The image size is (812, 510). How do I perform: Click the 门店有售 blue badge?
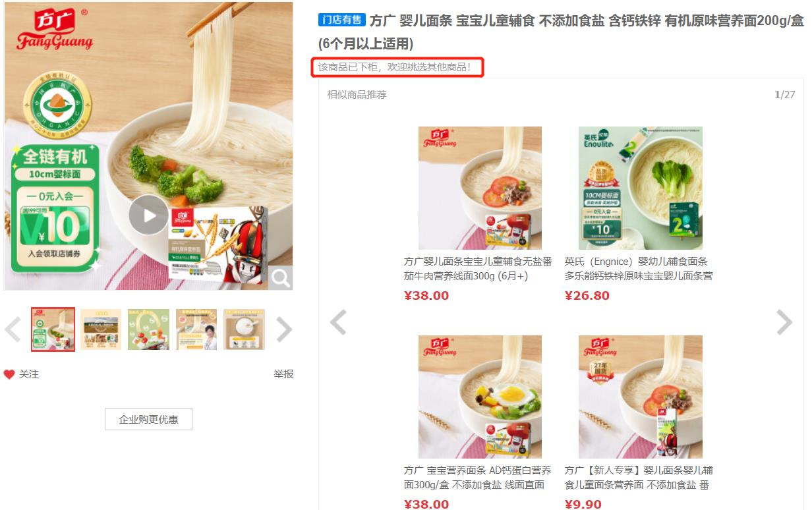pos(342,20)
